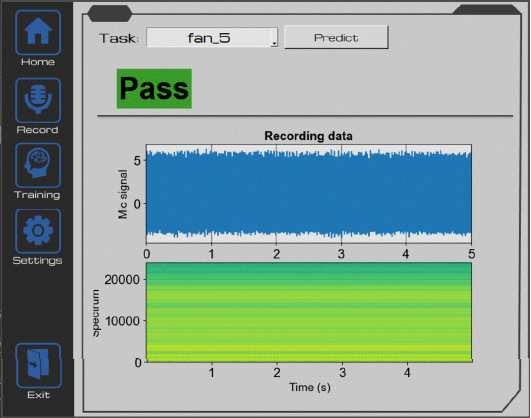Open the fan_5 task combo box

click(212, 37)
